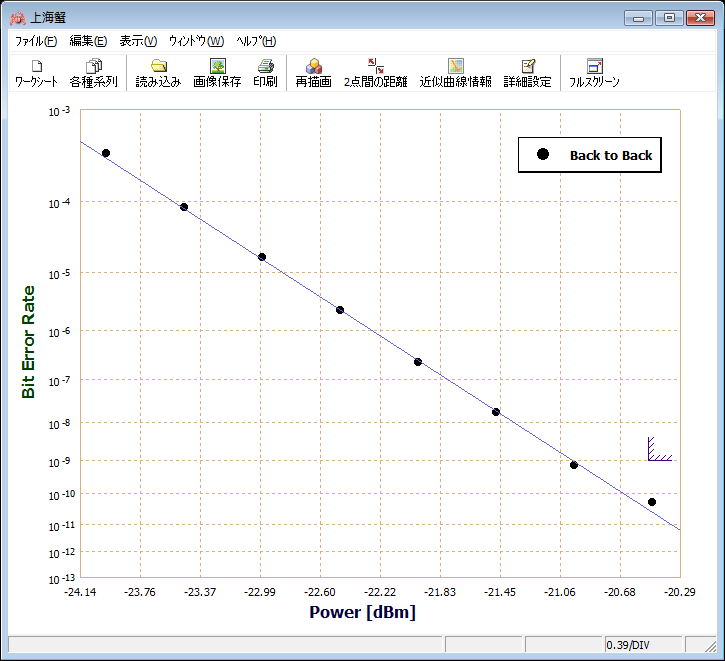
Task: Click the purple hatched corner marker
Action: (658, 449)
